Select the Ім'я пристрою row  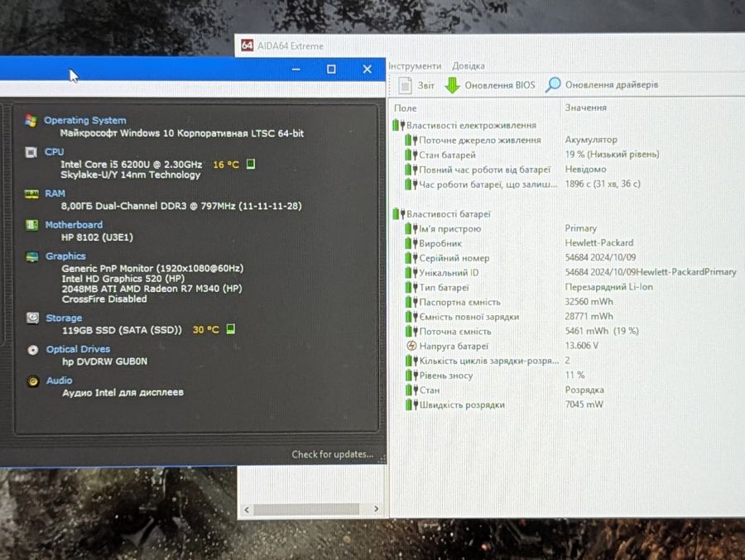pyautogui.click(x=443, y=229)
